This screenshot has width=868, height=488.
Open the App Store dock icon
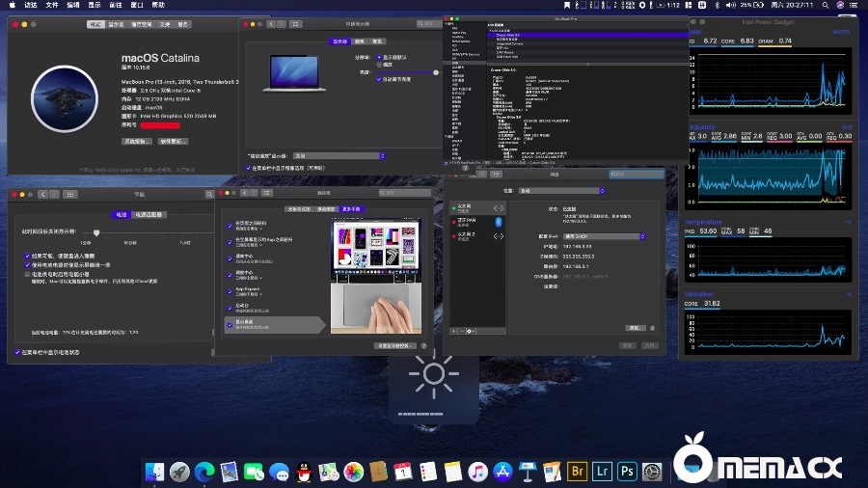click(x=502, y=472)
